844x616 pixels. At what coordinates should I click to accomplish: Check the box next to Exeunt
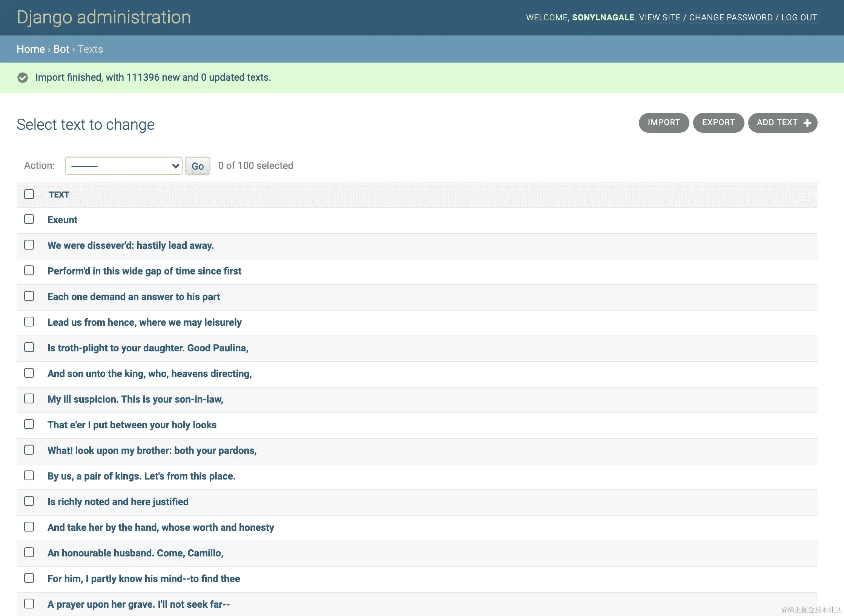pyautogui.click(x=29, y=219)
